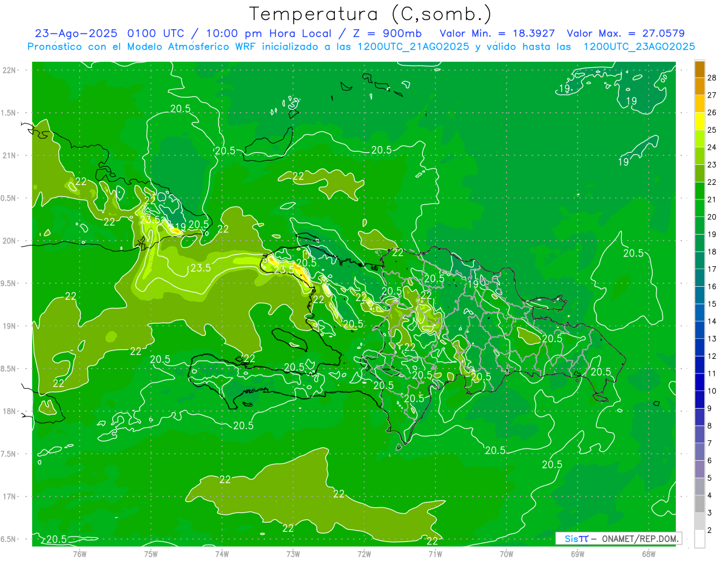Click the "ONAMET/REP.DOM." credit label
Image resolution: width=728 pixels, height=562 pixels.
(639, 538)
